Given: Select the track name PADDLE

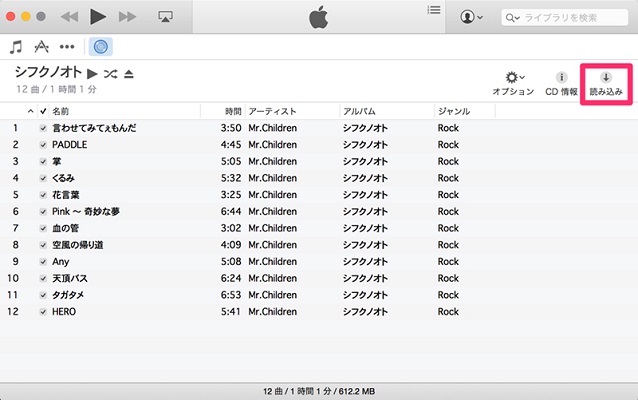Looking at the screenshot, I should (x=70, y=144).
